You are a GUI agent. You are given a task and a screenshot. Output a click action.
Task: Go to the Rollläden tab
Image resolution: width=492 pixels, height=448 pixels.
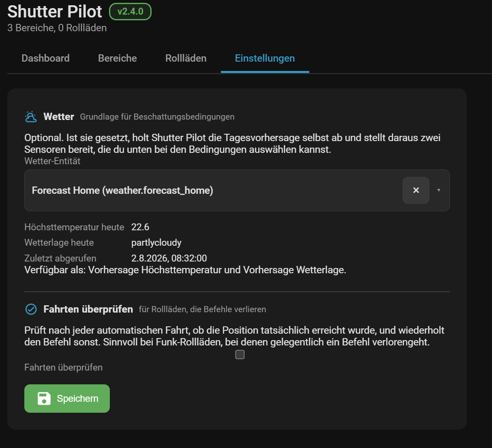(186, 58)
